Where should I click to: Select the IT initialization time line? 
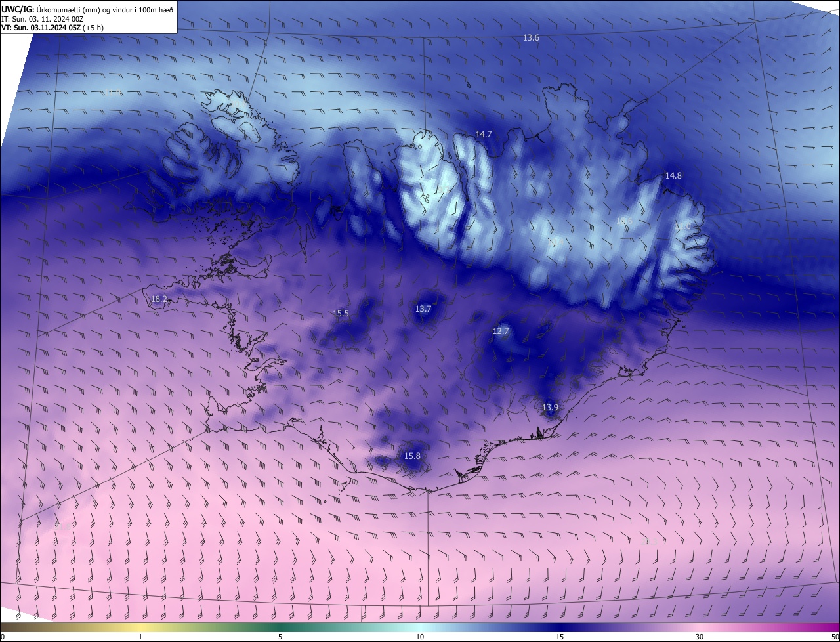click(x=42, y=18)
